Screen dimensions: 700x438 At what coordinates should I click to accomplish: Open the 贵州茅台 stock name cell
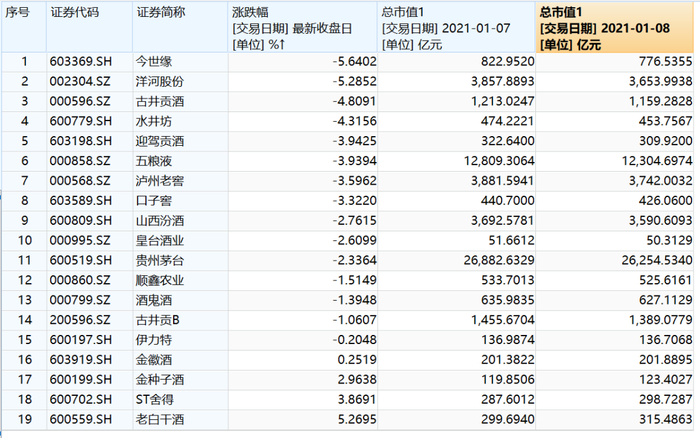pyautogui.click(x=180, y=260)
